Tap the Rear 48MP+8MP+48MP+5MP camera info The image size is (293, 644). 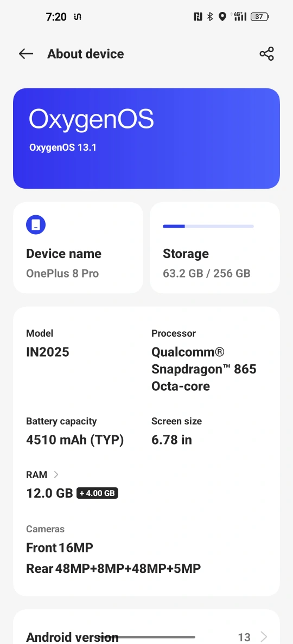point(113,569)
